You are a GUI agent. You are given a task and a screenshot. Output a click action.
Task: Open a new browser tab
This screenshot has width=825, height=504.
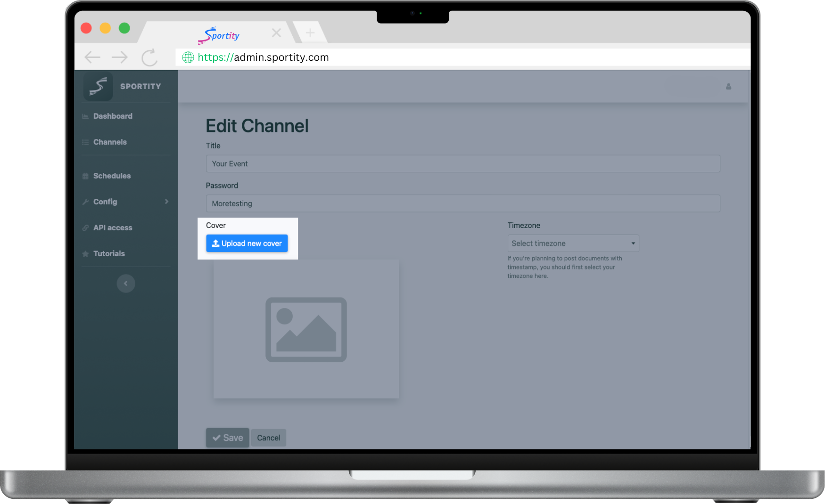click(310, 33)
